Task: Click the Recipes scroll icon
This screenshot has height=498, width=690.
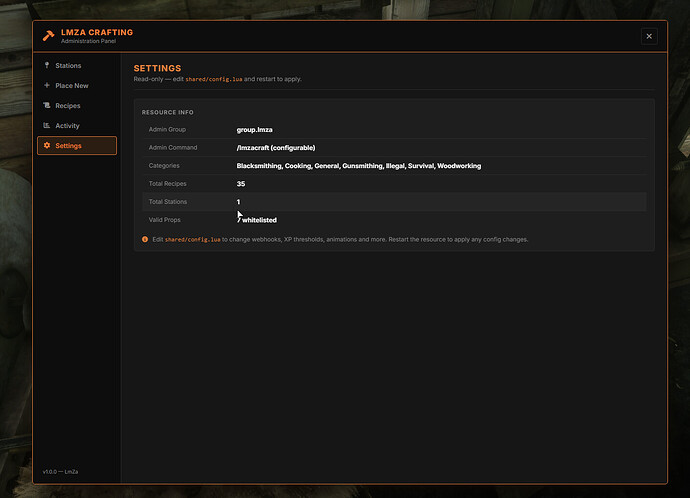Action: (47, 105)
